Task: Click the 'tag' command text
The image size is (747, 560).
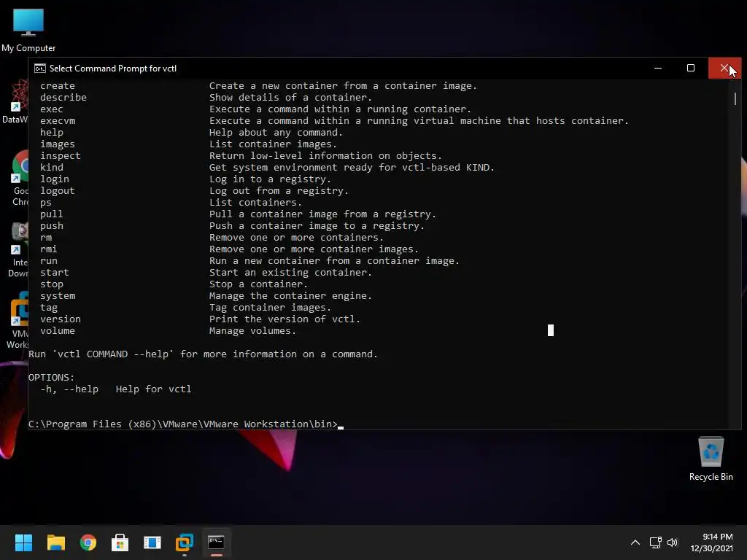Action: tap(49, 307)
